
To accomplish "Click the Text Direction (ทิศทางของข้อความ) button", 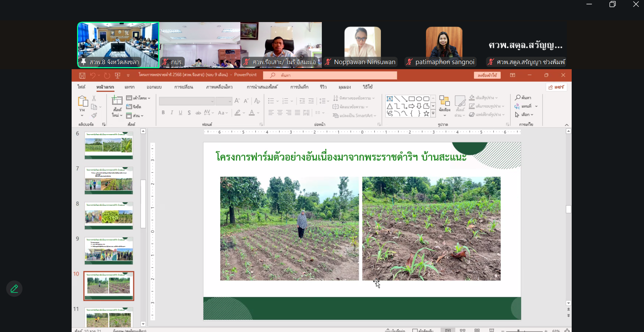I will (354, 98).
